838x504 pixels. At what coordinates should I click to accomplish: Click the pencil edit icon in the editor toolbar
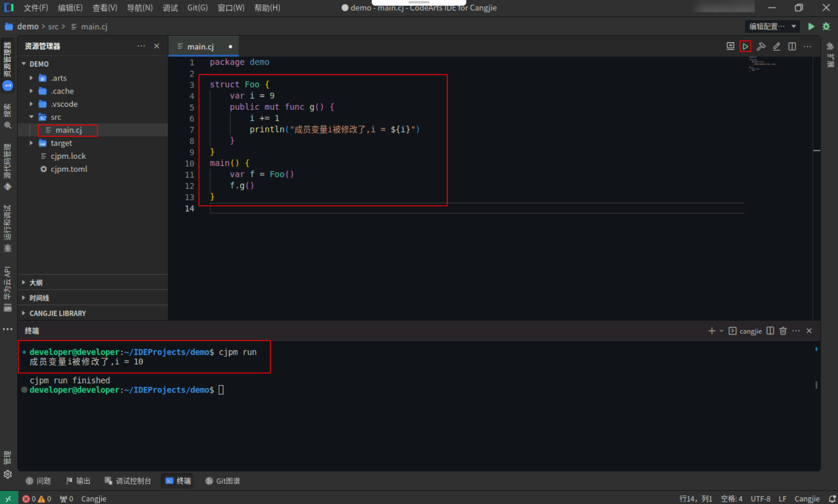click(777, 46)
